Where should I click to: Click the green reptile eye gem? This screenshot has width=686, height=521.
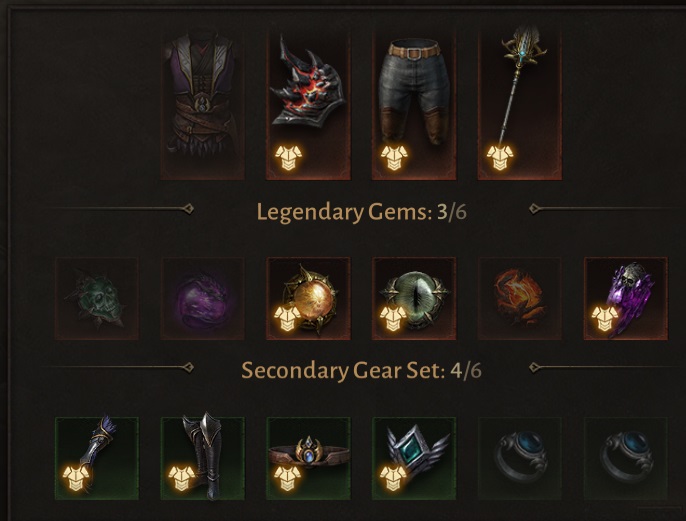coord(414,299)
